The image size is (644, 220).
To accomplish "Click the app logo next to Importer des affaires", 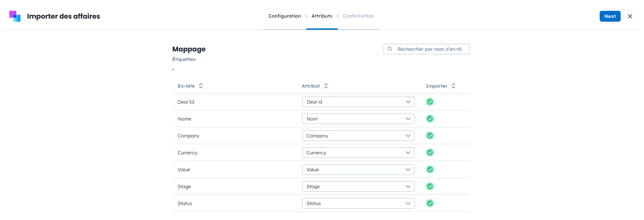I will click(x=15, y=16).
